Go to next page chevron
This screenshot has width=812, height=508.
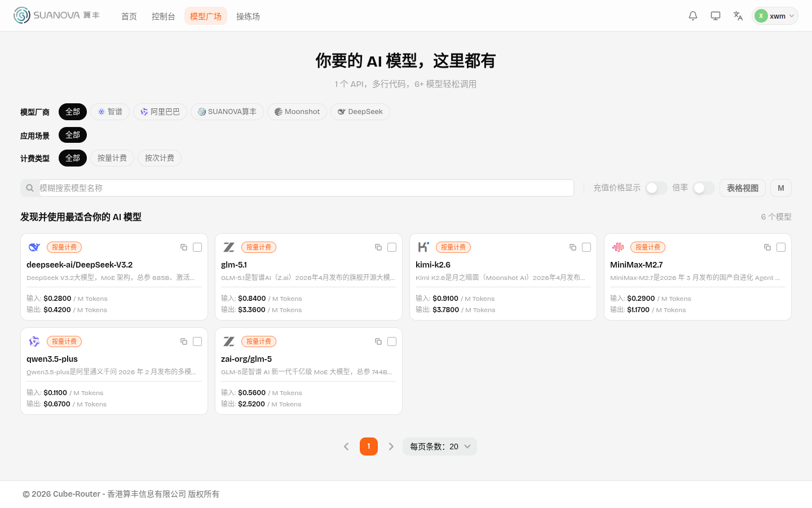coord(391,446)
